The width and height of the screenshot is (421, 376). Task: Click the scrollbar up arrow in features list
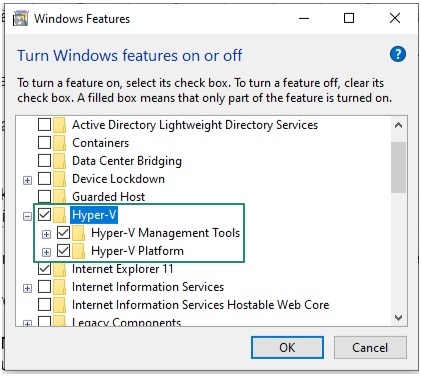click(398, 126)
